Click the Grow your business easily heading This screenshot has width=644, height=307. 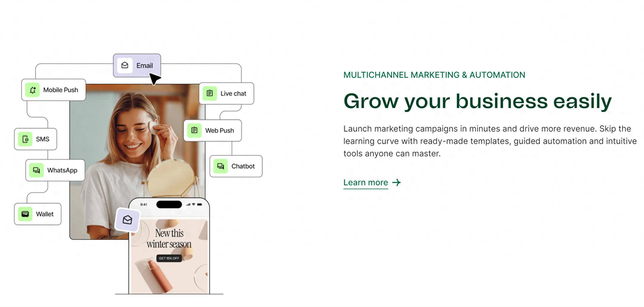478,101
